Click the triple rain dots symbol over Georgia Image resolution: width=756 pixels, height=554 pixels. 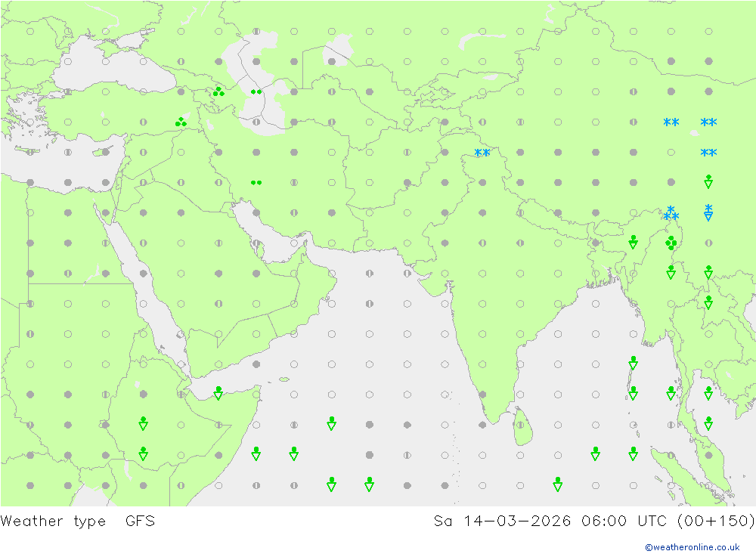pyautogui.click(x=218, y=91)
